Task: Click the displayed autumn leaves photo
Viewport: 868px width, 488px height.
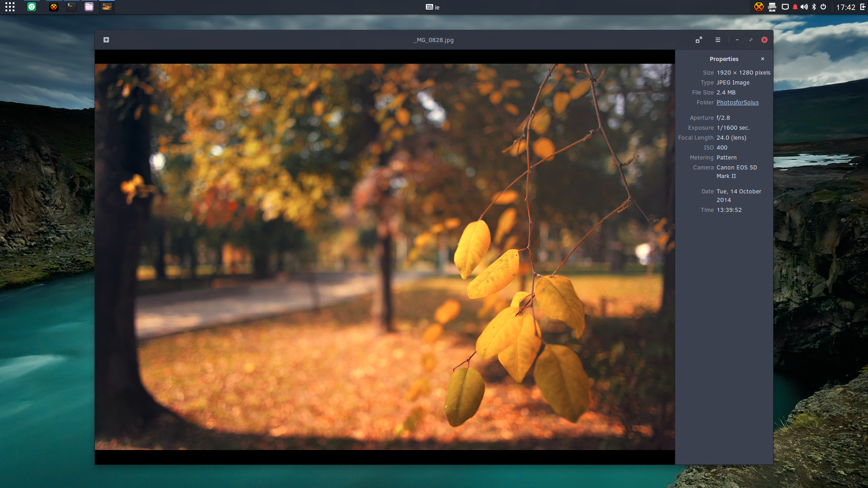Action: click(385, 257)
